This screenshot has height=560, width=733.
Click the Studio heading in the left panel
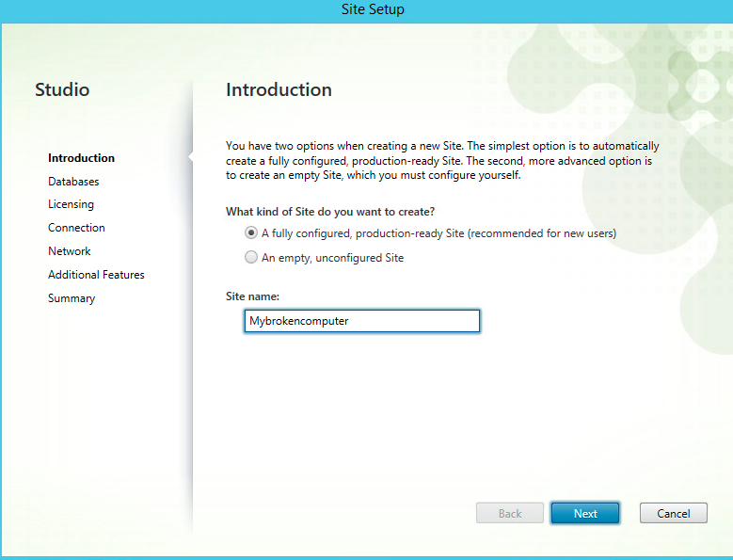[x=62, y=90]
